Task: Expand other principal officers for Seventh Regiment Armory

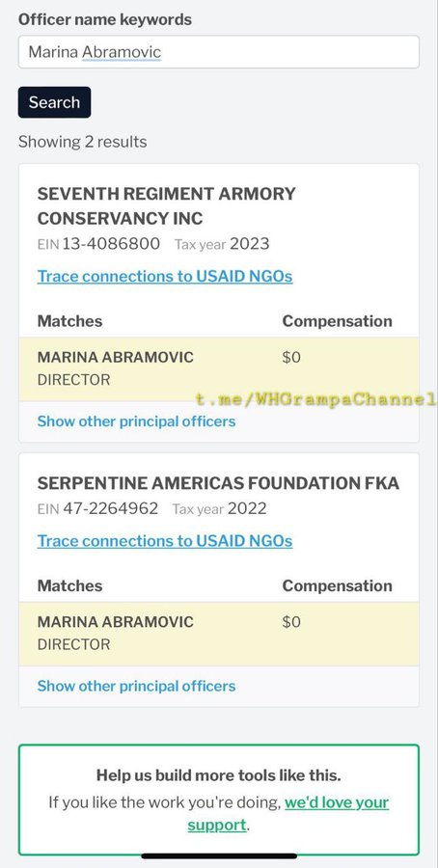Action: (136, 421)
